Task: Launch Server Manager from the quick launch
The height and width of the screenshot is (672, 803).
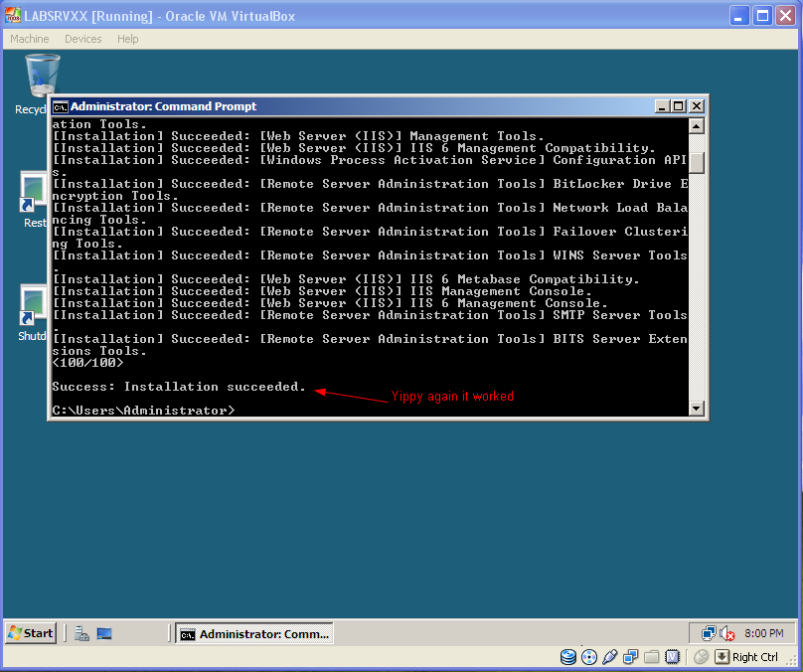Action: (x=81, y=634)
